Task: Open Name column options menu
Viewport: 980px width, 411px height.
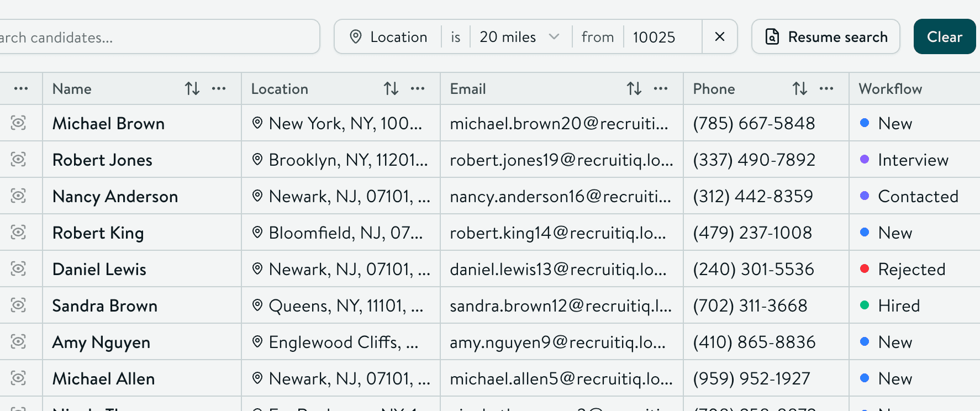Action: [x=219, y=88]
